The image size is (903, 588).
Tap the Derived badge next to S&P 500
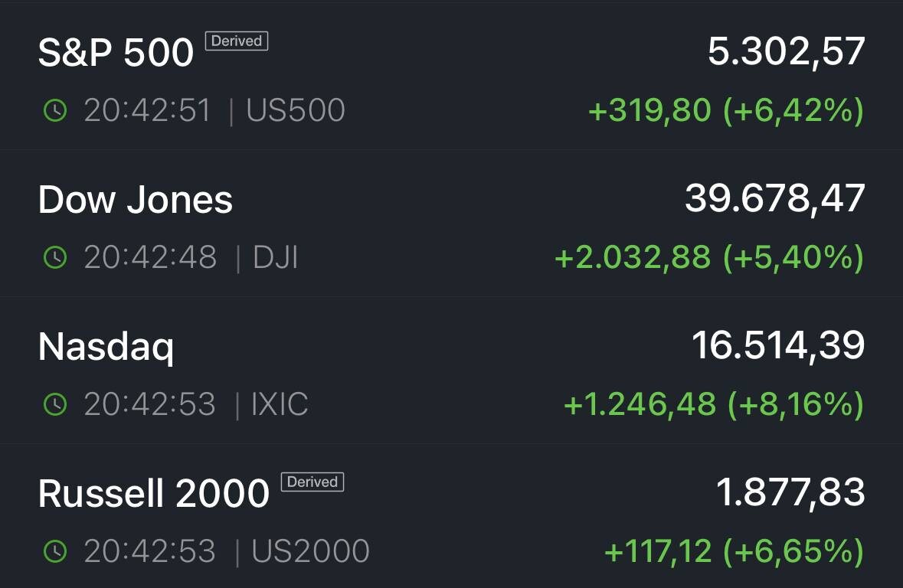237,41
